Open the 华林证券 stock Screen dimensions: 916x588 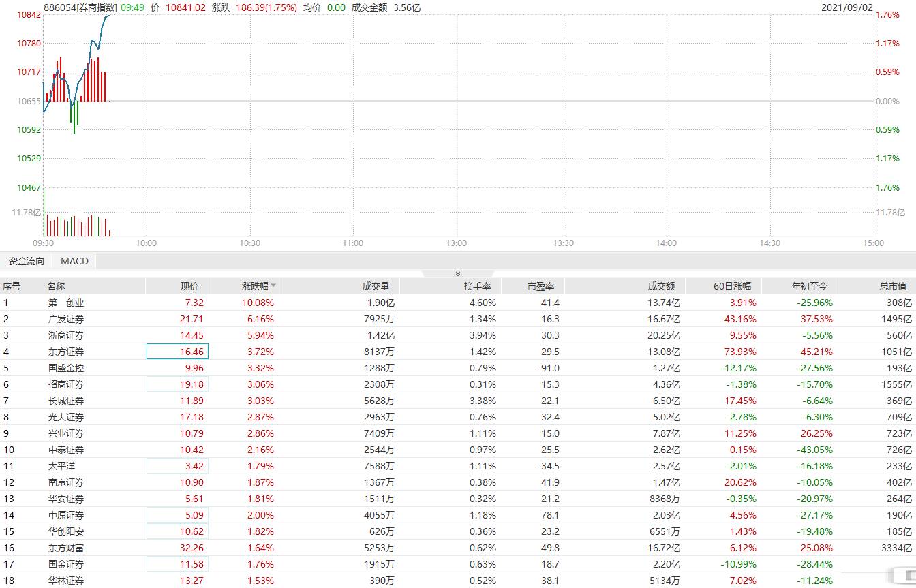tap(65, 581)
